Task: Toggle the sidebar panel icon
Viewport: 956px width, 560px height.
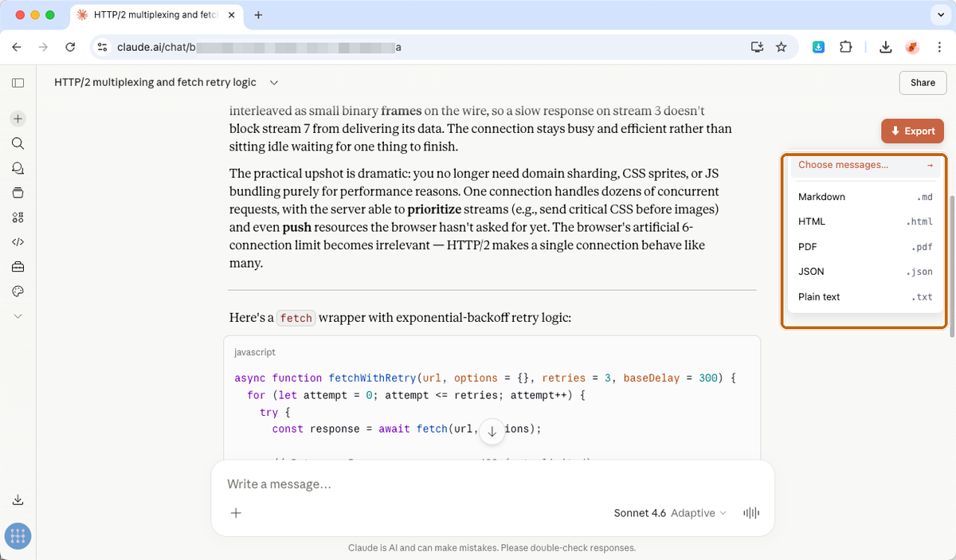Action: click(18, 83)
